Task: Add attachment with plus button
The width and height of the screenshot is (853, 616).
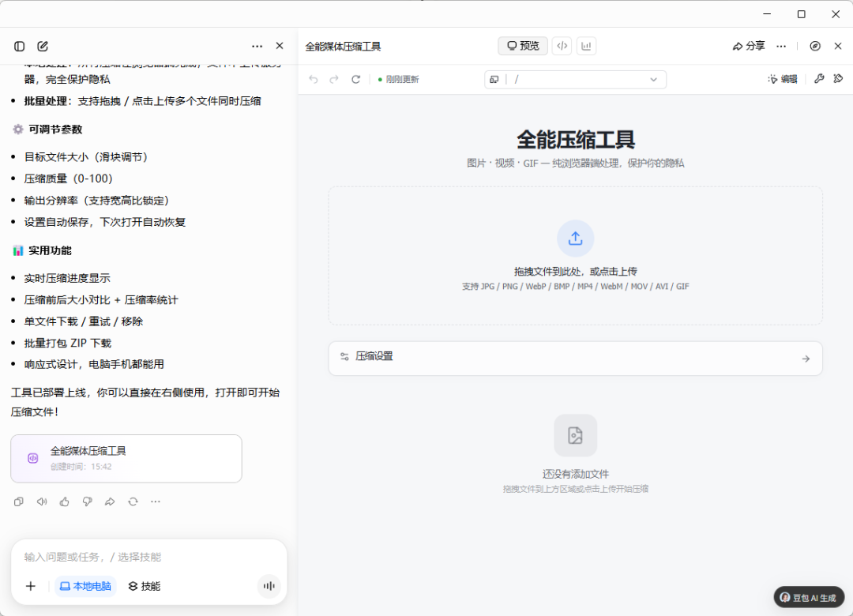Action: coord(31,586)
